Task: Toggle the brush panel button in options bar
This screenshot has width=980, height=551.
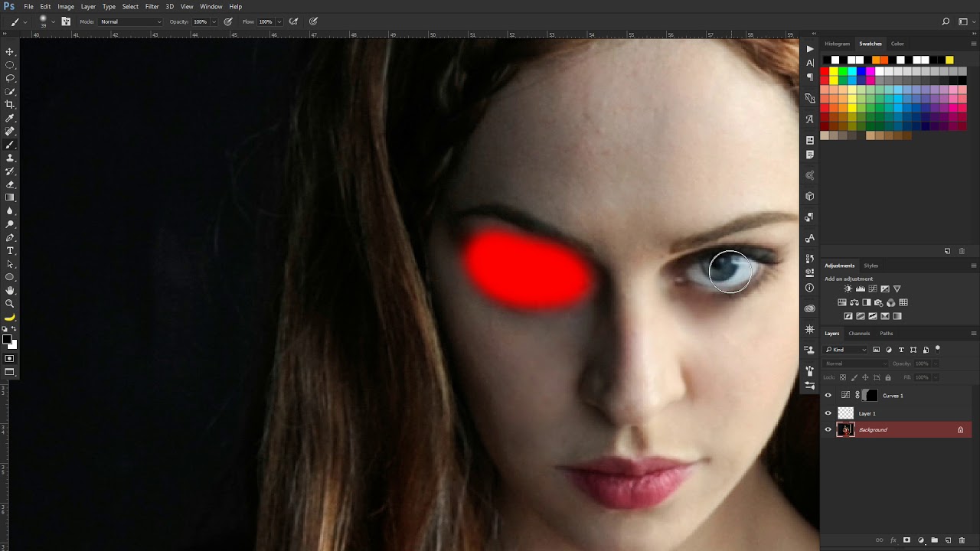Action: point(66,21)
